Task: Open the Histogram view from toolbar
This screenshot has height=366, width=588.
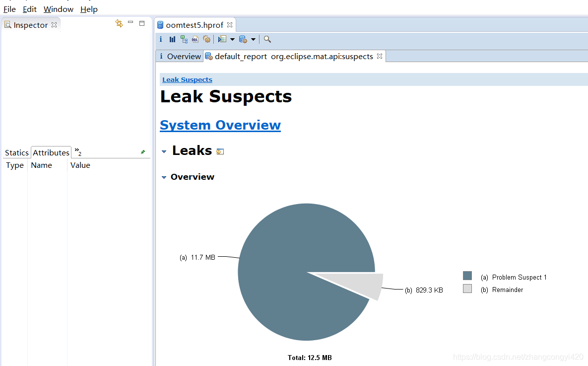Action: pyautogui.click(x=172, y=39)
